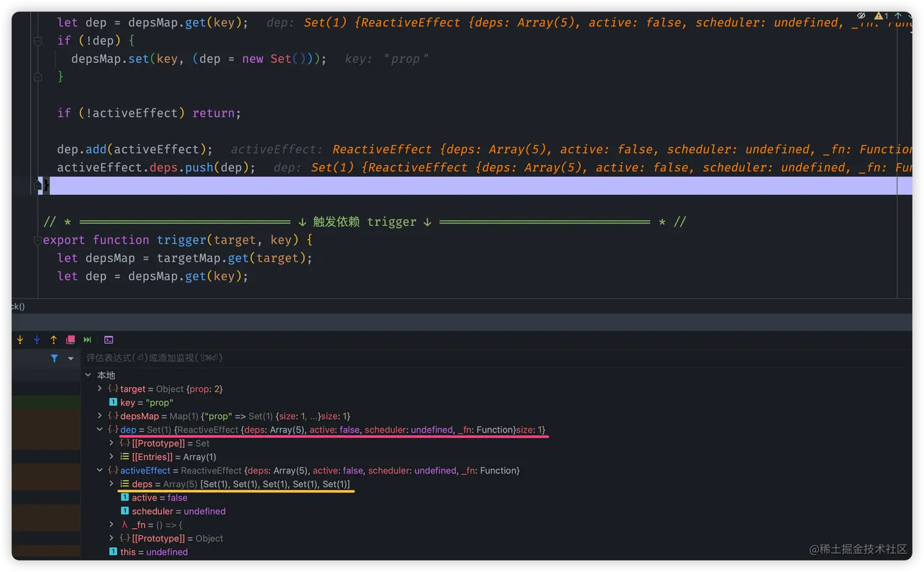Expand the [[Entries]] = Array(1) node
924x572 pixels.
(x=111, y=457)
